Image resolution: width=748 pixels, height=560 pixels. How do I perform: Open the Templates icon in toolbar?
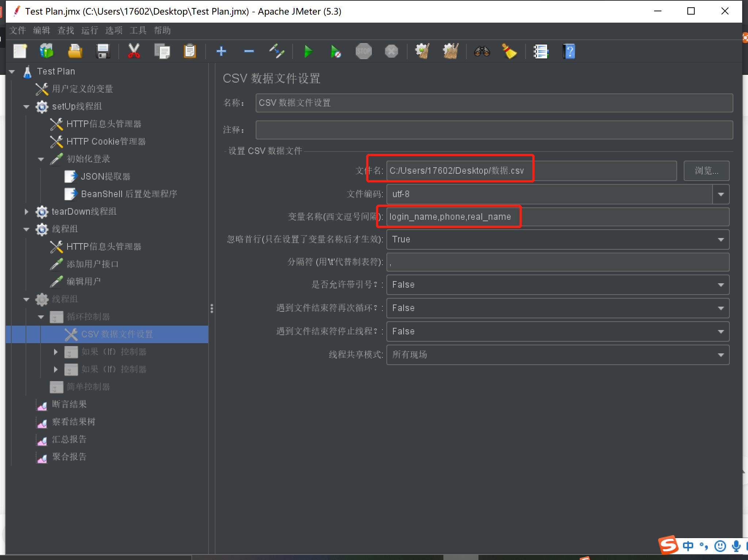[47, 51]
